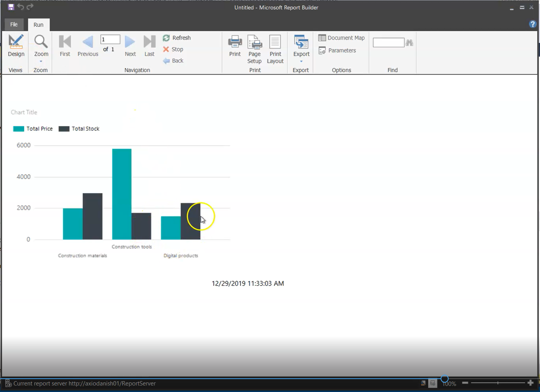Toggle the Parameters pane
The width and height of the screenshot is (540, 392).
(x=337, y=51)
